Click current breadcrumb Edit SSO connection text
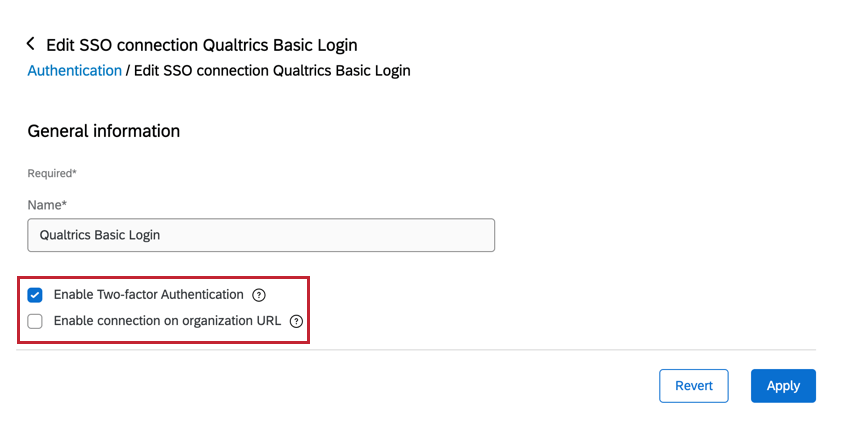This screenshot has height=425, width=850. [272, 71]
